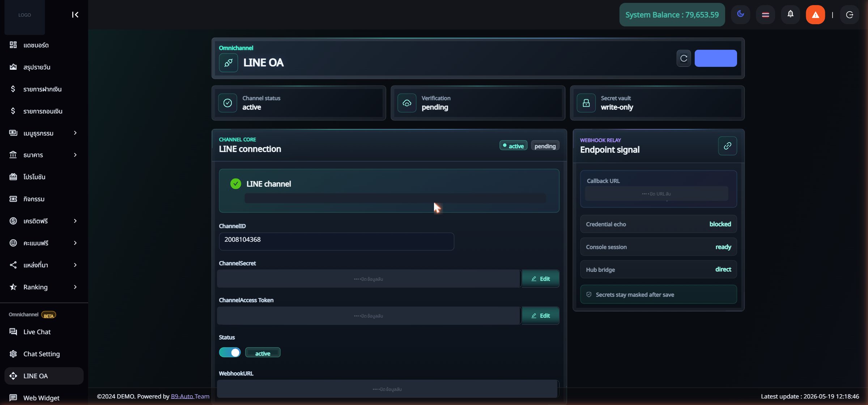Image resolution: width=868 pixels, height=405 pixels.
Task: Expand the ธนาคาร submenu chevron
Action: (75, 155)
